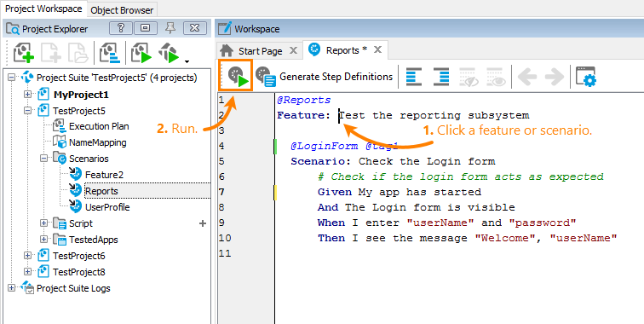Switch to the Project Workspace tab
This screenshot has width=644, height=324.
click(43, 9)
